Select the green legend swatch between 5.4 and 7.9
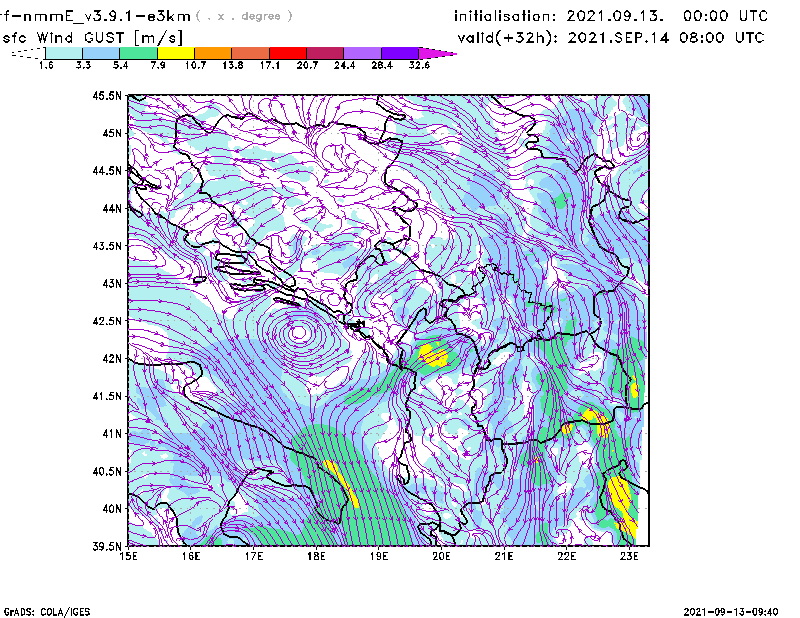The height and width of the screenshot is (618, 800). [138, 53]
